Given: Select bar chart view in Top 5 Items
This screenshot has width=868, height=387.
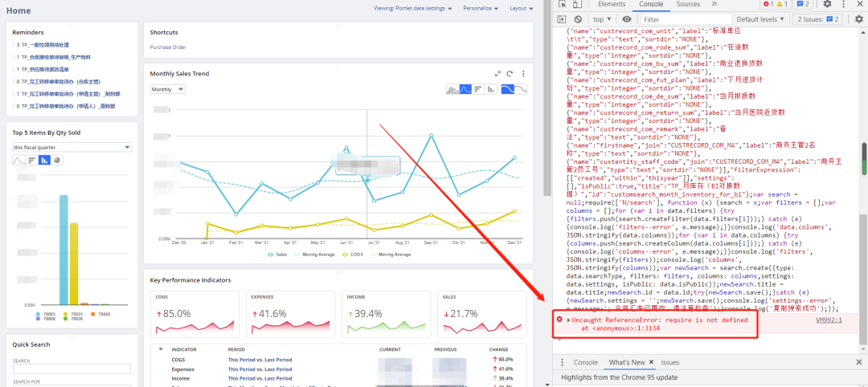Looking at the screenshot, I should 44,160.
